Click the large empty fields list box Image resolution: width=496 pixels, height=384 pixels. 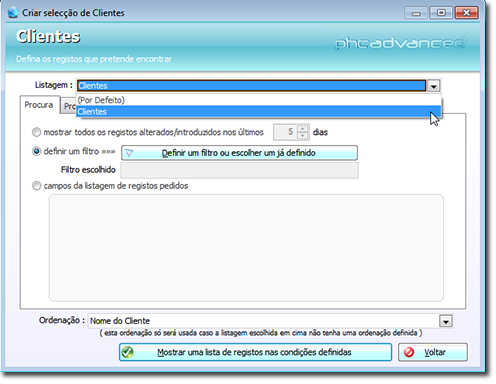pos(246,248)
